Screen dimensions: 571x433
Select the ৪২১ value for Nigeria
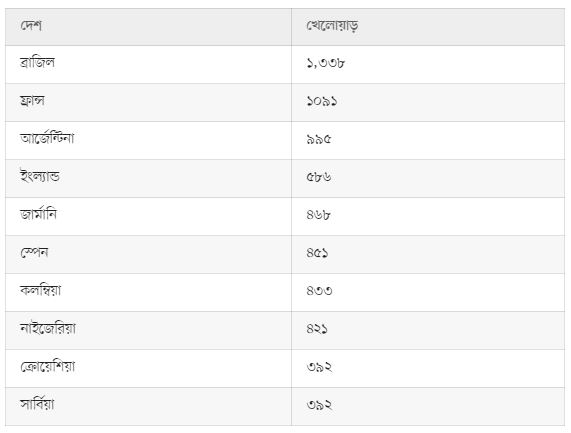click(317, 329)
